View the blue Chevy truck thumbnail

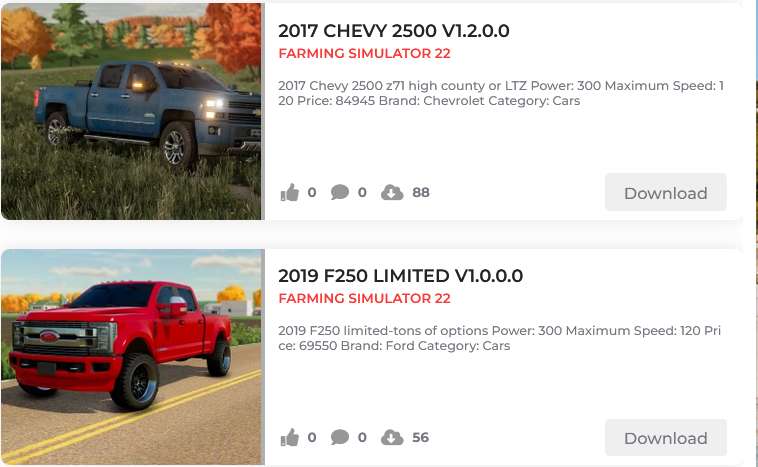(133, 112)
